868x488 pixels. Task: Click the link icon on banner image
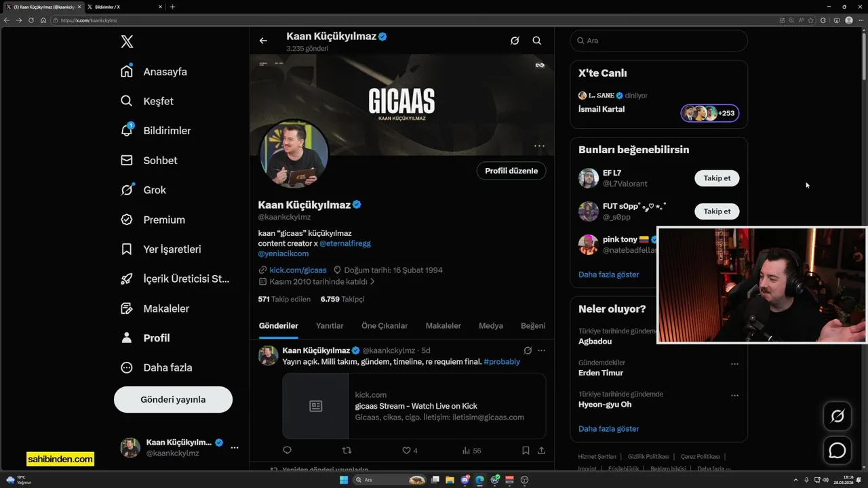540,65
